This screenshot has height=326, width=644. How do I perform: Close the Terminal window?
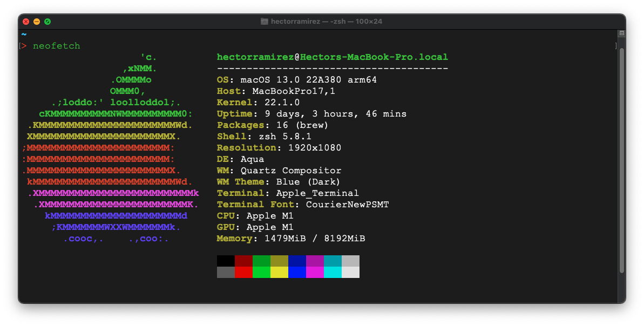pos(26,22)
